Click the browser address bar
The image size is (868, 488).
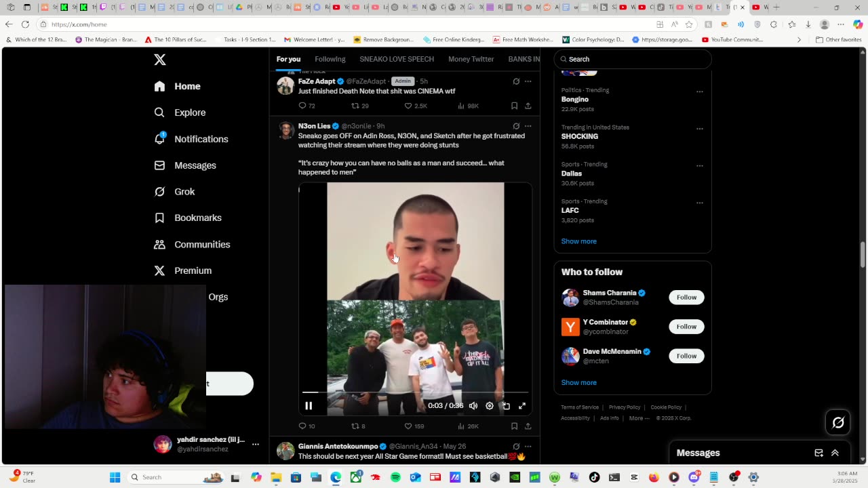click(x=346, y=24)
